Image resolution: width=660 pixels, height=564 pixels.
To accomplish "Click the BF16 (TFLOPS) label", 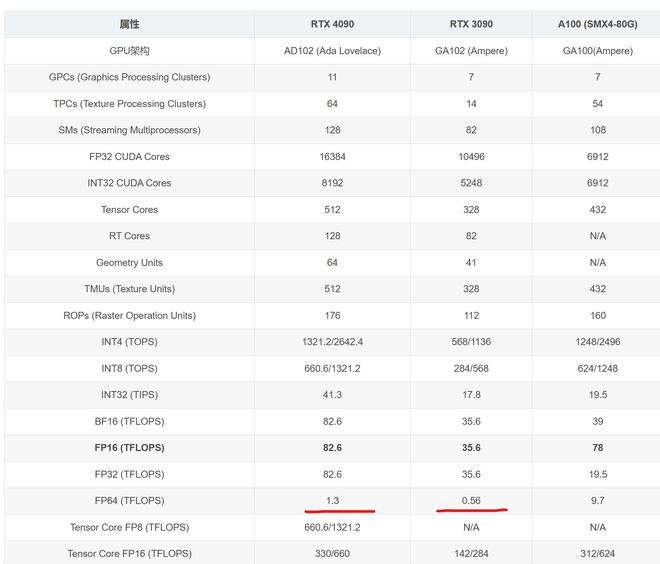I will 129,421.
